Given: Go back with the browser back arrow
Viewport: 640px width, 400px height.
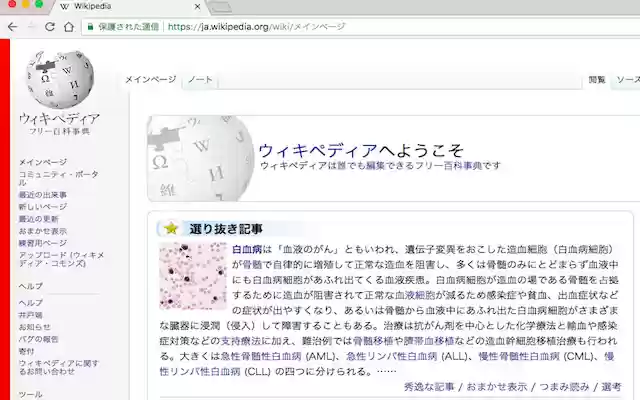Looking at the screenshot, I should [x=13, y=27].
